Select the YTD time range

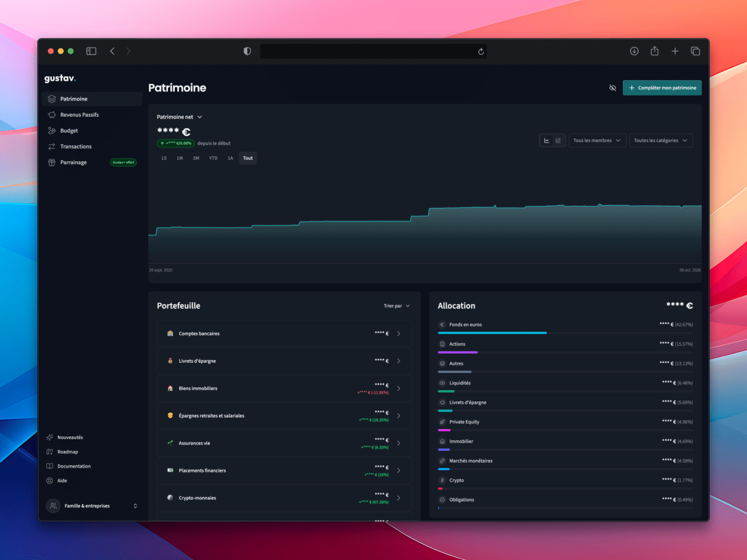click(213, 158)
